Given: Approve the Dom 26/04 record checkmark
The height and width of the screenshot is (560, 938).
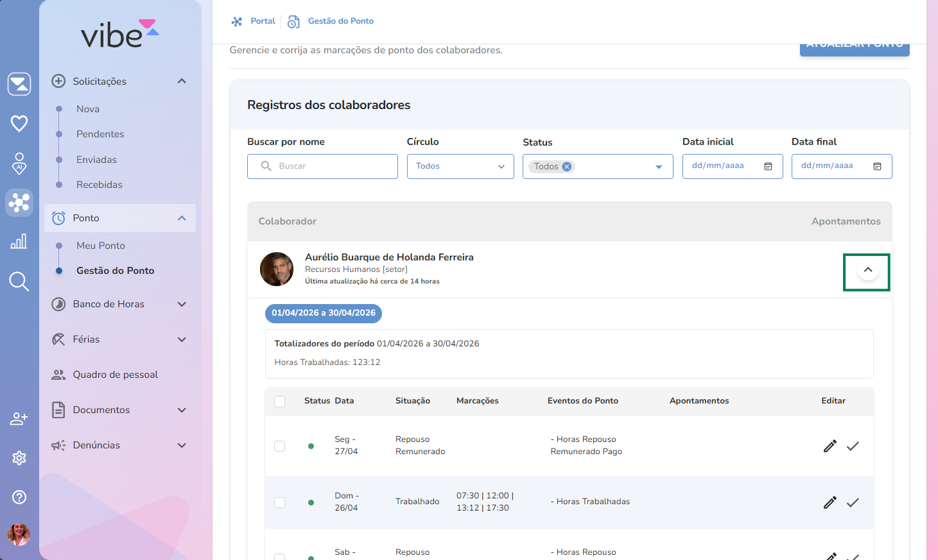Looking at the screenshot, I should pos(853,502).
